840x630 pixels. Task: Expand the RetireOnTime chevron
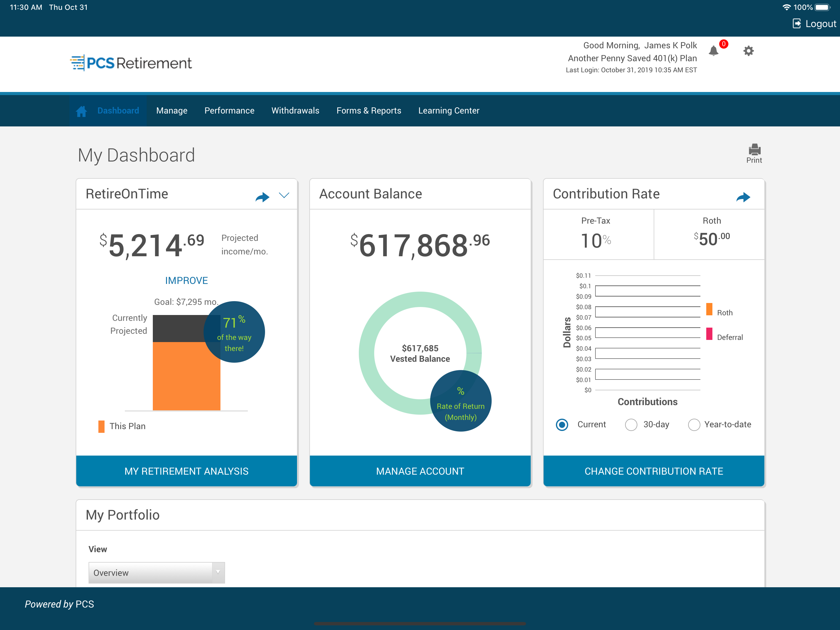(x=284, y=195)
